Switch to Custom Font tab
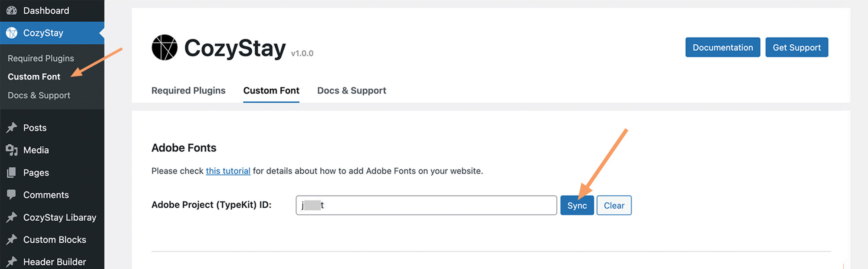The height and width of the screenshot is (269, 868). (x=271, y=90)
